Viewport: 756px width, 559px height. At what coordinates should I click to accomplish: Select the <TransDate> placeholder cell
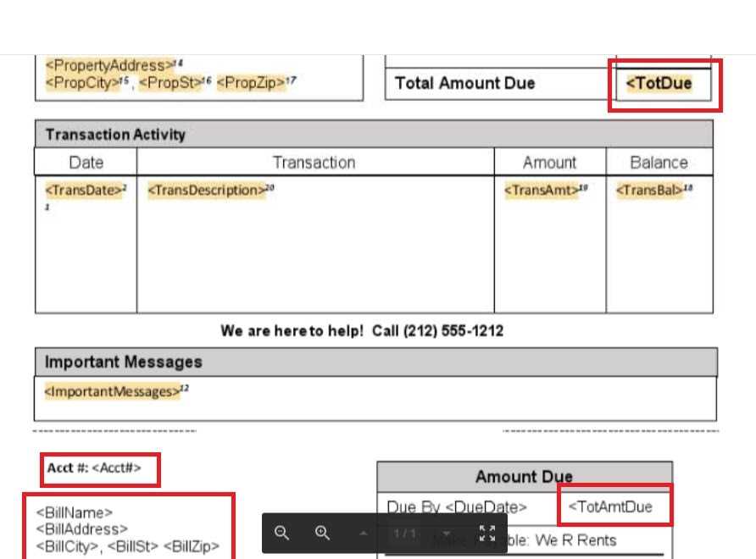[84, 191]
